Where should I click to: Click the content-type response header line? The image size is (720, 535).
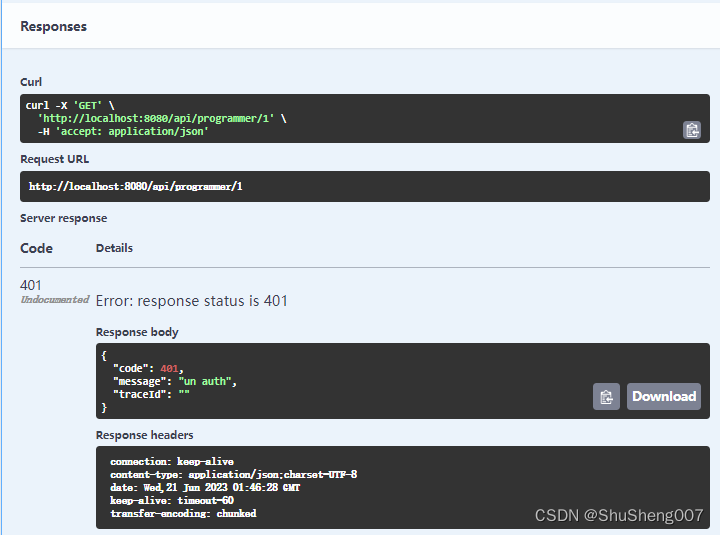point(234,474)
